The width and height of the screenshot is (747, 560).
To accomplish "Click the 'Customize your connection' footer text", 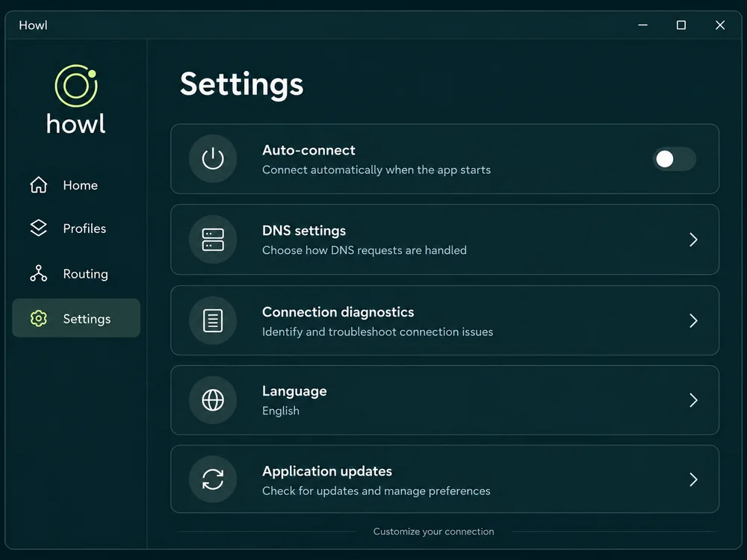I will [x=433, y=532].
